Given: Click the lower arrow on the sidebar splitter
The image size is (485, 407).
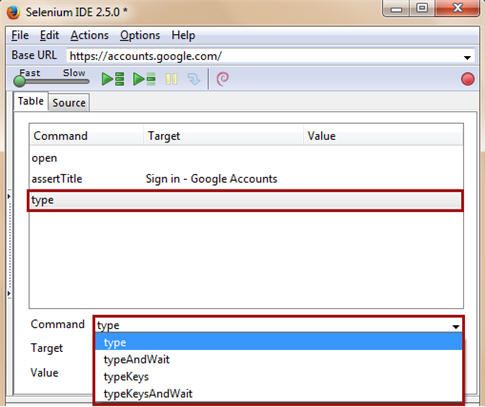Looking at the screenshot, I should tap(9, 293).
